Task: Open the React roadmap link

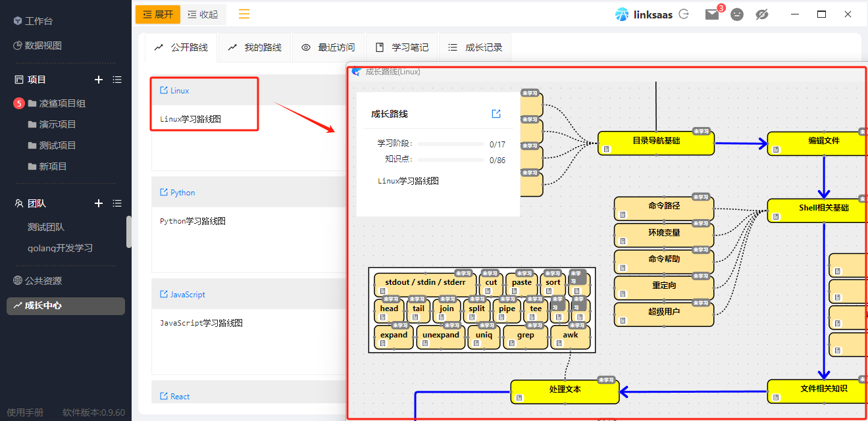Action: 175,396
